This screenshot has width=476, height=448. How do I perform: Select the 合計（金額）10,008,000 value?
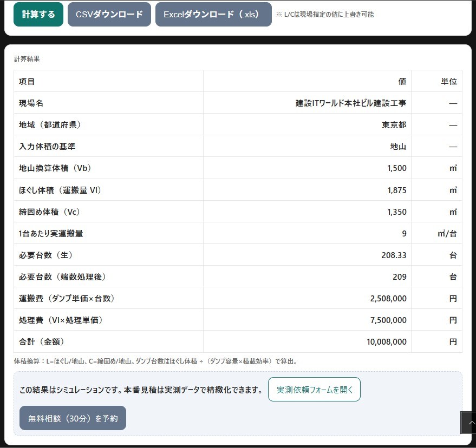[x=386, y=342]
